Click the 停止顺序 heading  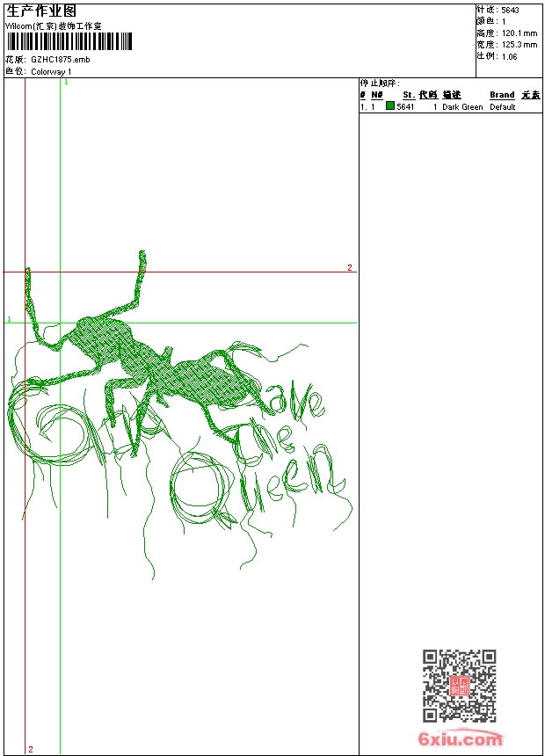(x=380, y=84)
